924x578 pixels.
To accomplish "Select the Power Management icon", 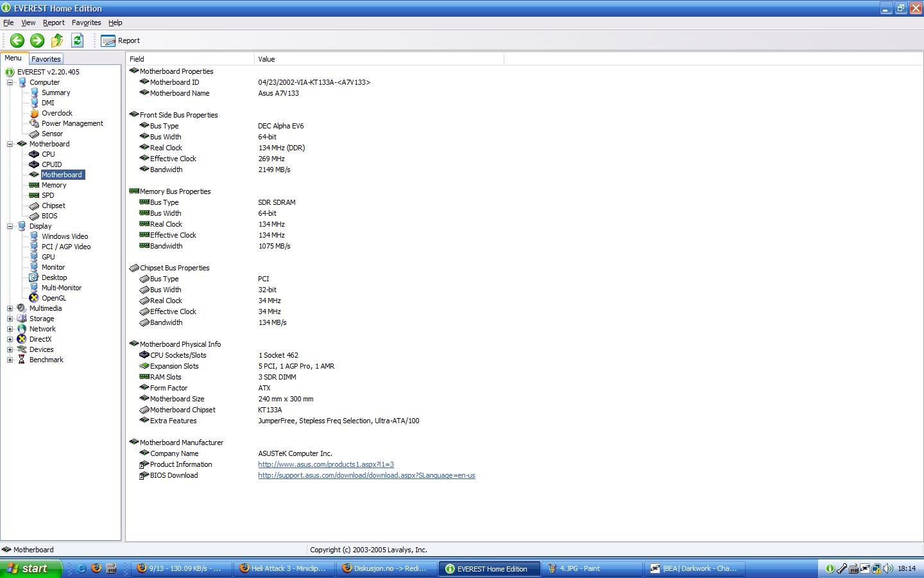I will tap(35, 123).
